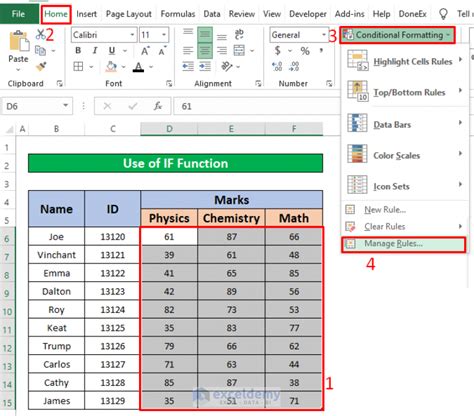Toggle Bold formatting
The image size is (474, 416).
tap(78, 51)
